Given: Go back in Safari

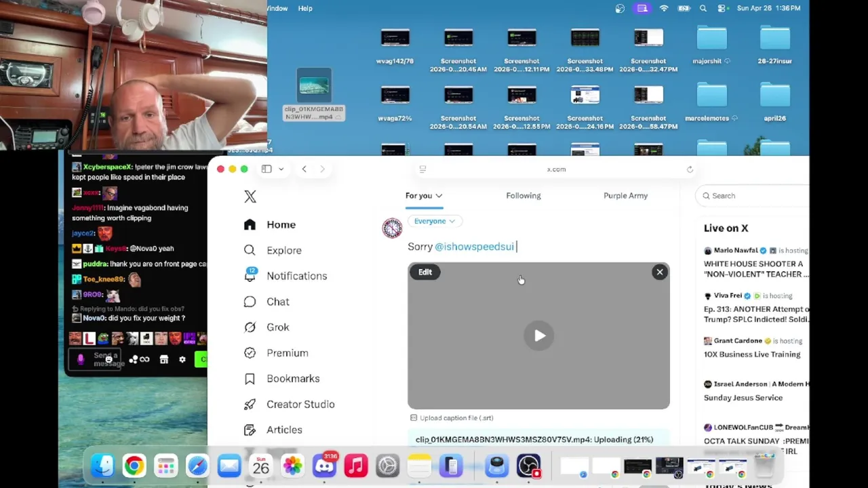Looking at the screenshot, I should pos(304,169).
